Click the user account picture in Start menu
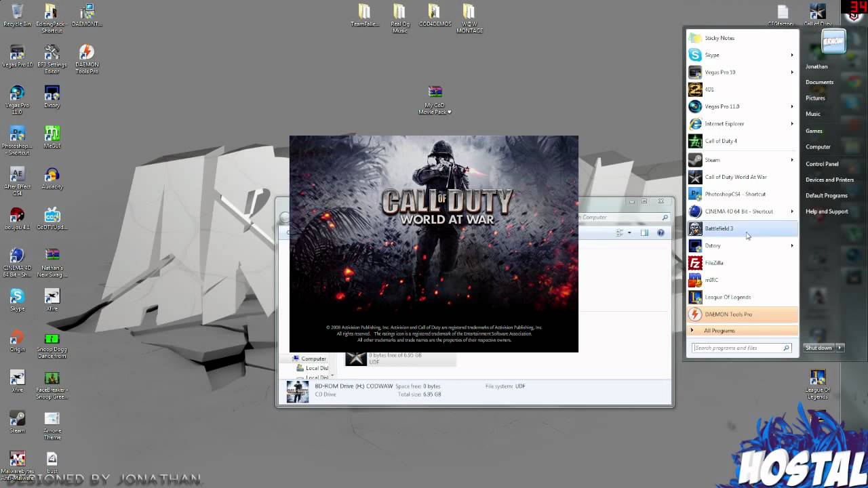 [834, 42]
